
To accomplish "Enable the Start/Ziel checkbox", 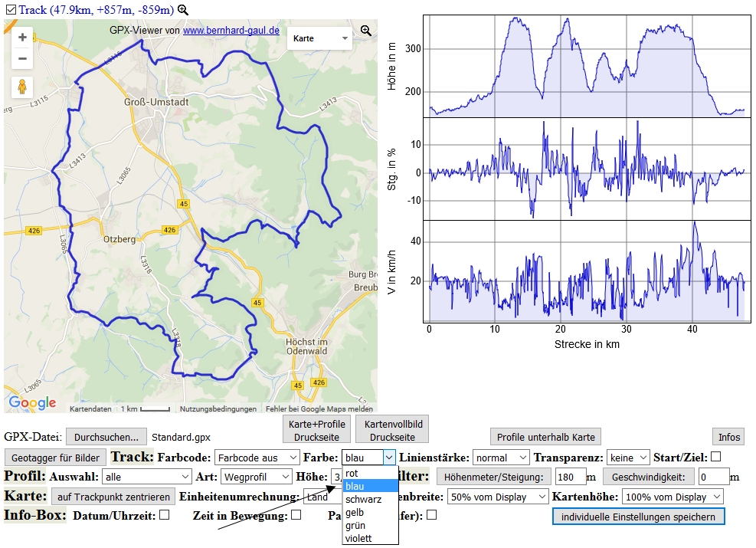I will (715, 457).
